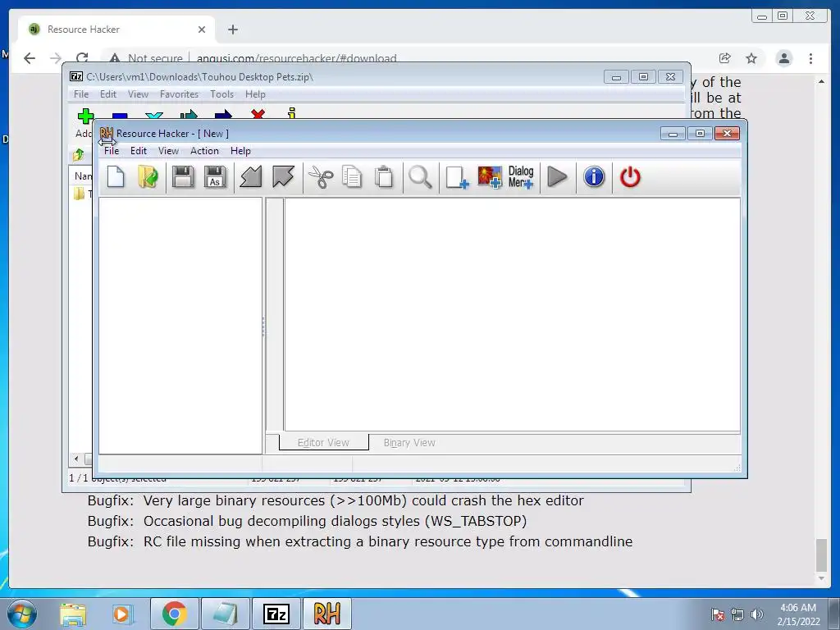Add new resource with page-plus icon
The height and width of the screenshot is (630, 840).
457,177
